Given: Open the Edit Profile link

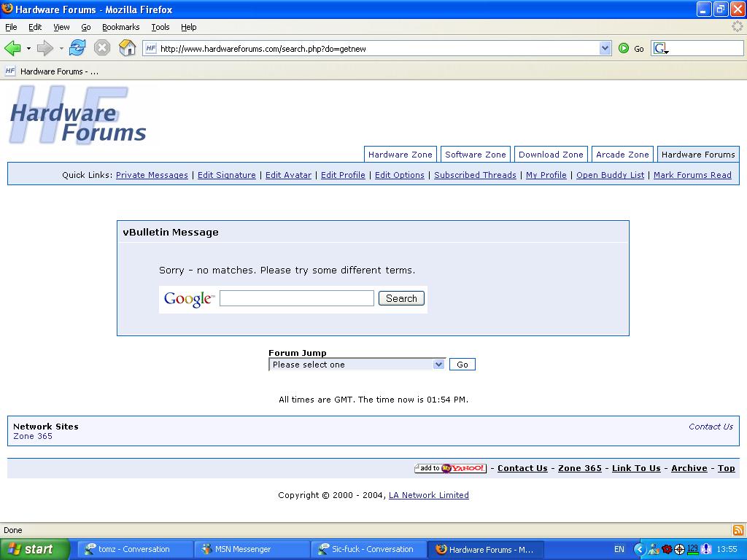Looking at the screenshot, I should pos(343,175).
